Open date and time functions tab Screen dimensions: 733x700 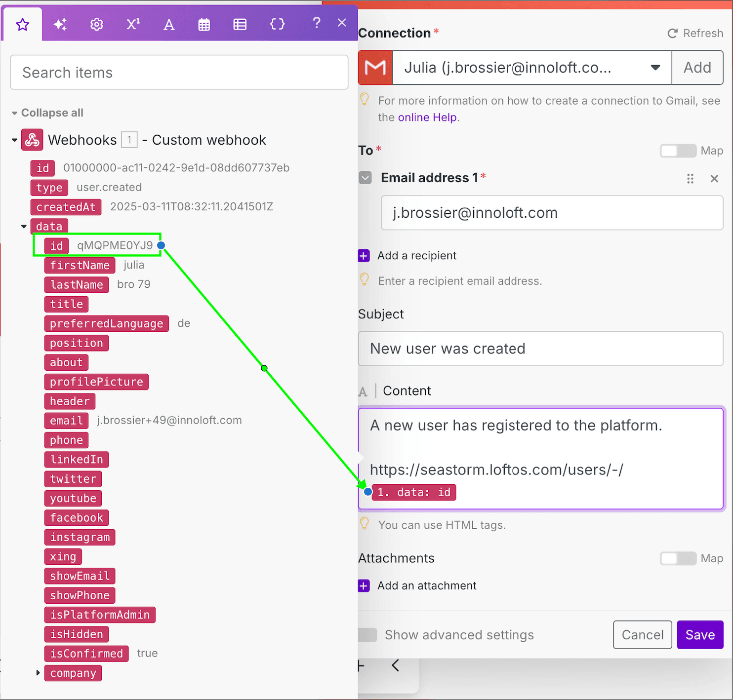pyautogui.click(x=204, y=24)
